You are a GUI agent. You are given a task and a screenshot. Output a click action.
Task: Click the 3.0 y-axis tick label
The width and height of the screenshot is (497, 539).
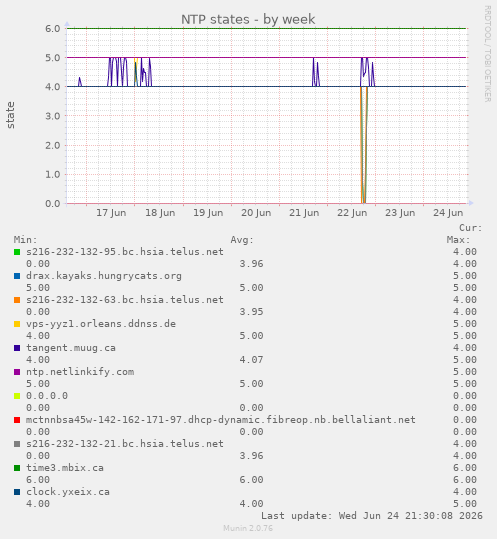pos(53,116)
